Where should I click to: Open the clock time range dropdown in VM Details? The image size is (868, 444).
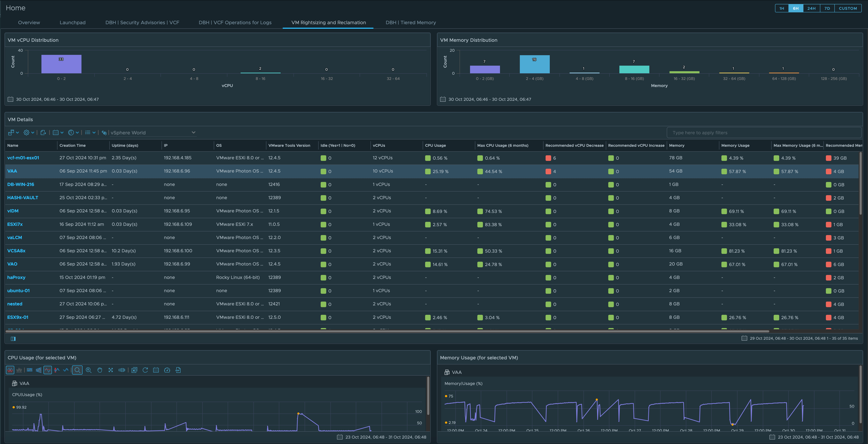[73, 133]
